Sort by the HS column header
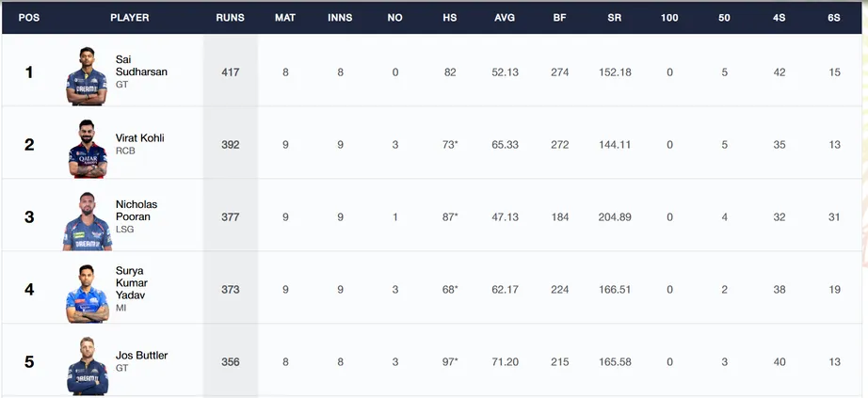 (449, 18)
